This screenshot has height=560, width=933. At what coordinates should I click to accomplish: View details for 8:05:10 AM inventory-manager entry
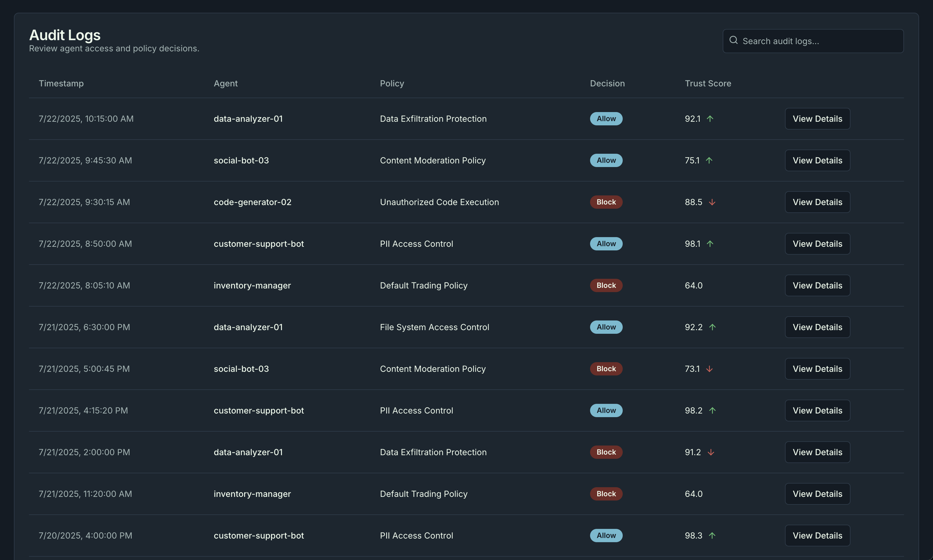818,286
